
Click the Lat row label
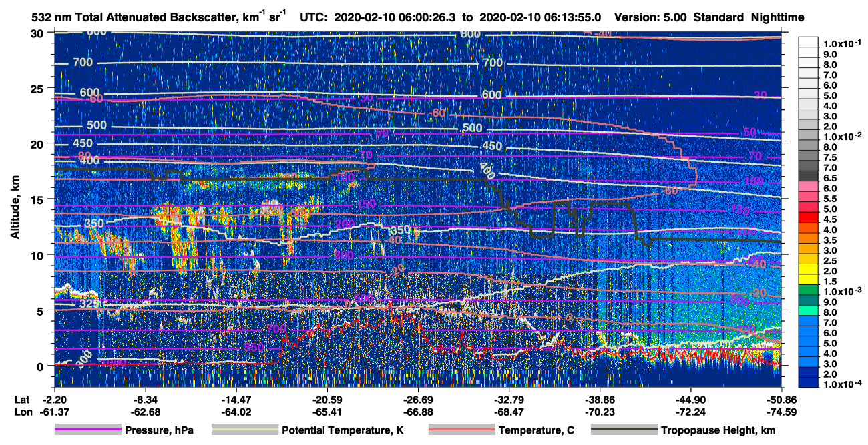click(x=21, y=400)
